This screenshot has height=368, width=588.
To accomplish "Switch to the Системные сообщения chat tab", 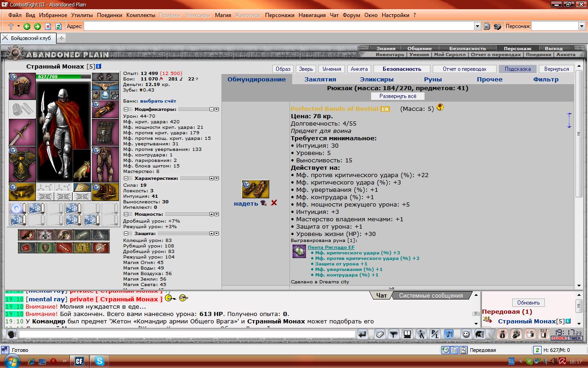I will point(431,295).
